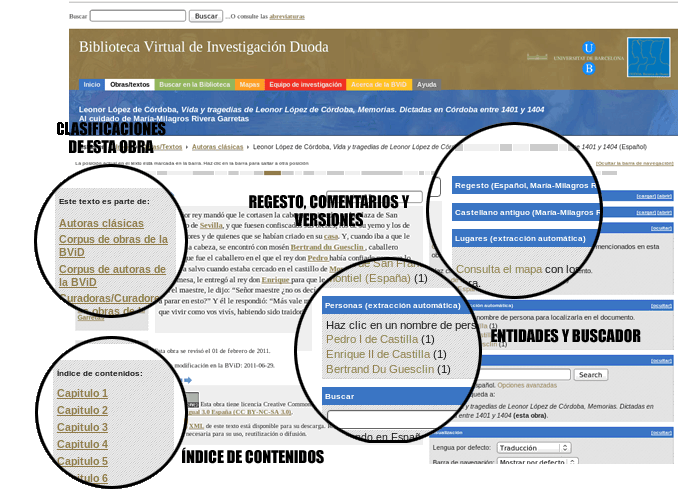Click Enrique II de Castilla in Personas list
The image size is (678, 491).
(378, 354)
